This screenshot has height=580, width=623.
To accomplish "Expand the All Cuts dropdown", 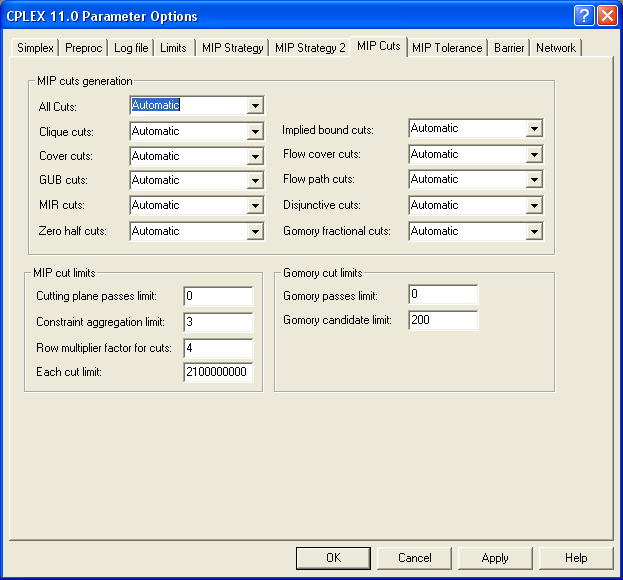I will pyautogui.click(x=255, y=106).
